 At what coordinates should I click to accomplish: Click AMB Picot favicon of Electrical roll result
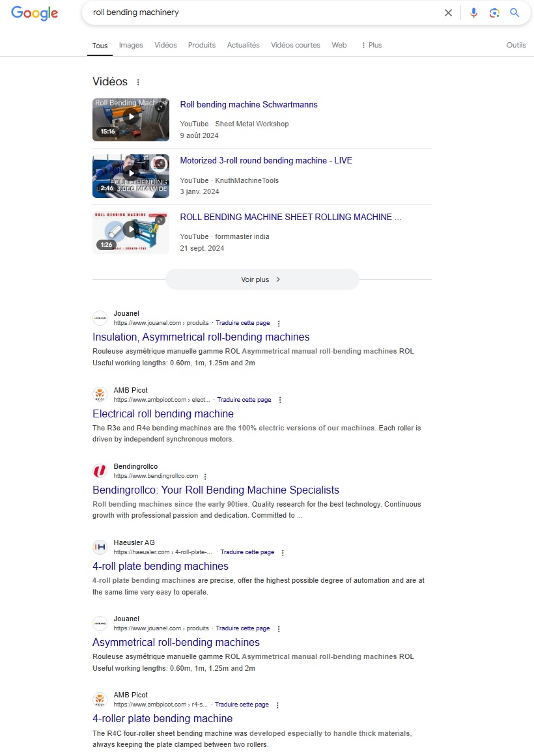[100, 395]
